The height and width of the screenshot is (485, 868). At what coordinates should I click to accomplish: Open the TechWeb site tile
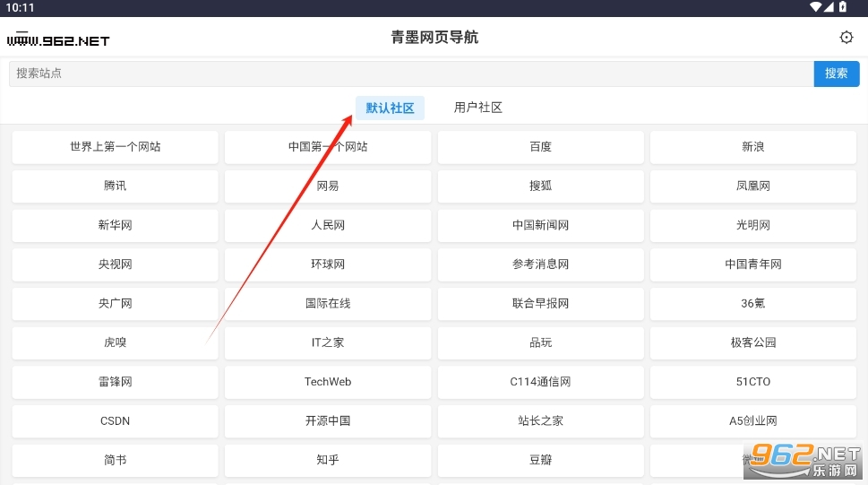click(328, 382)
